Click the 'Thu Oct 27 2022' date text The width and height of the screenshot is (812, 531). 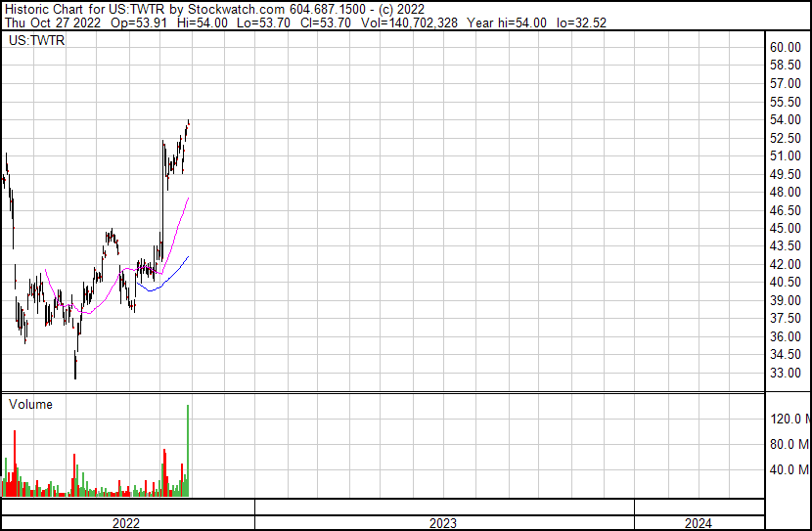(x=53, y=22)
